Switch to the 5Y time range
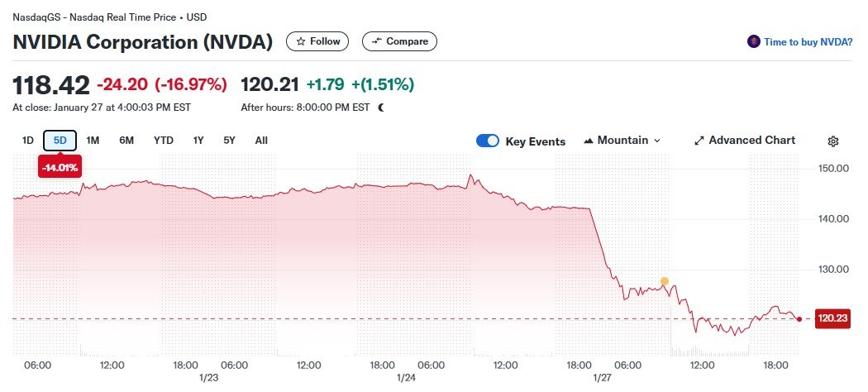Viewport: 868px width, 392px height. pyautogui.click(x=229, y=141)
